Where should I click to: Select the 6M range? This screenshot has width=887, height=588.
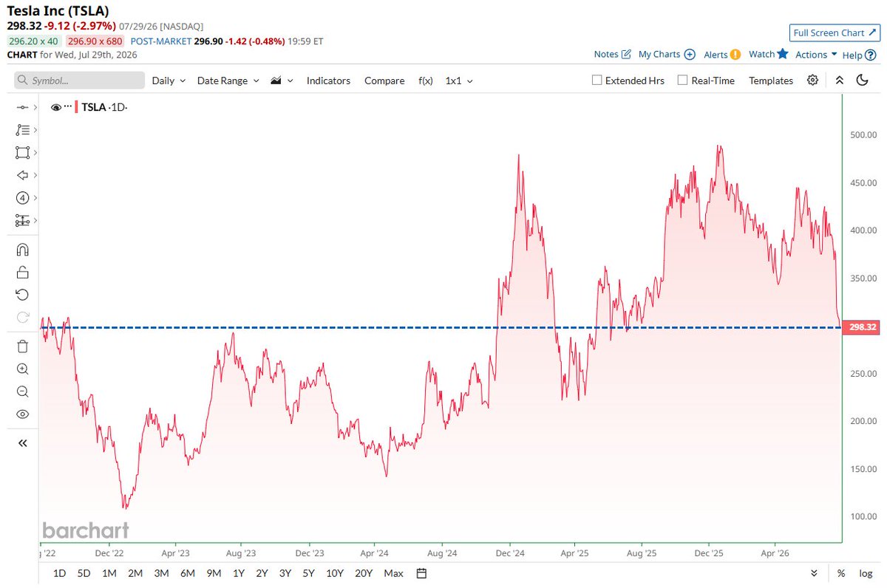pyautogui.click(x=188, y=573)
